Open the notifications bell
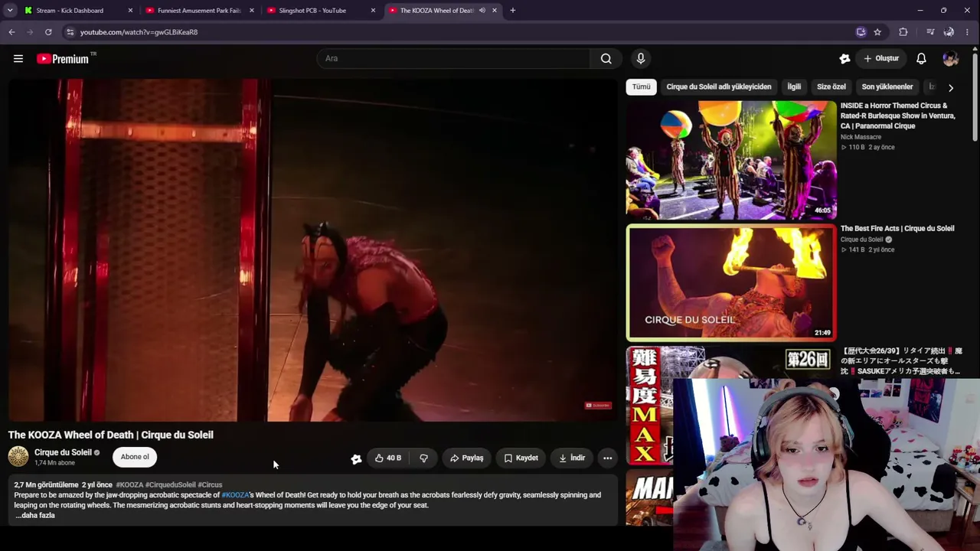 coord(922,58)
